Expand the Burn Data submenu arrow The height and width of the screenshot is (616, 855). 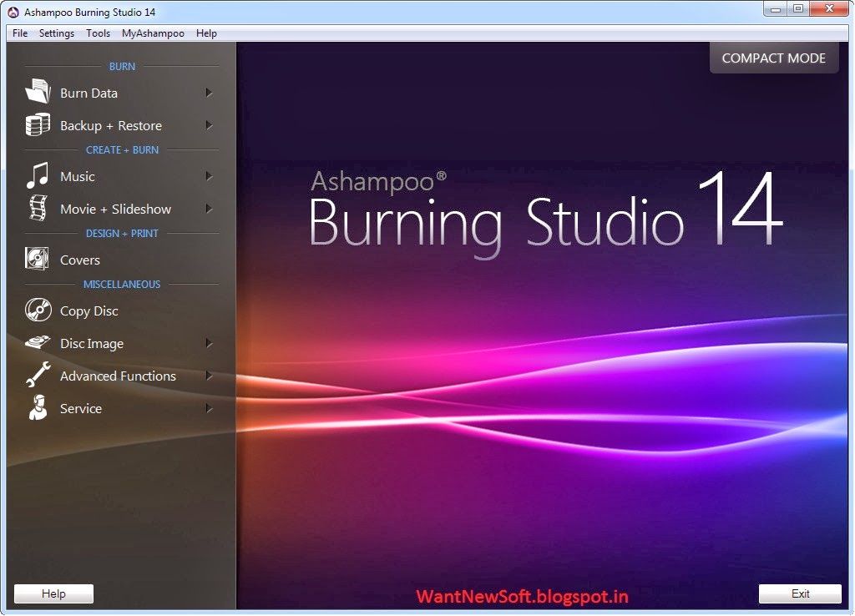[209, 93]
